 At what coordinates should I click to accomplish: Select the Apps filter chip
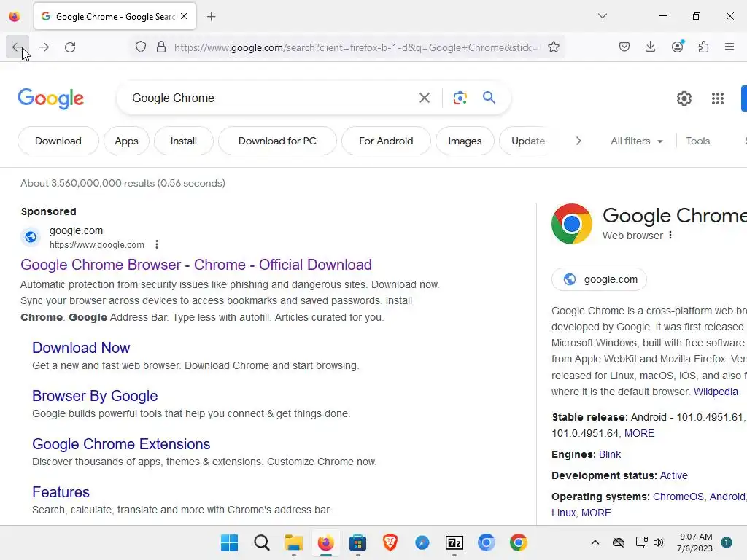tap(126, 141)
